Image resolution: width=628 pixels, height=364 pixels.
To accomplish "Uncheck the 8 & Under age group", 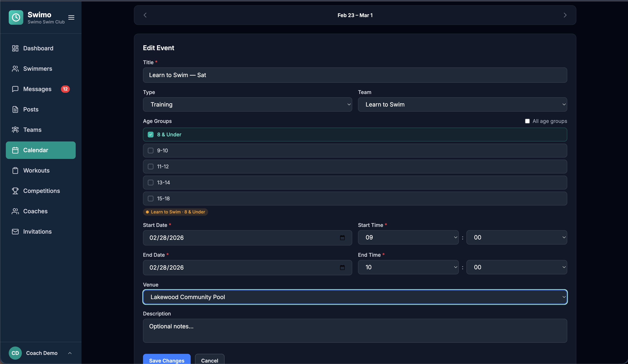I will (x=150, y=134).
